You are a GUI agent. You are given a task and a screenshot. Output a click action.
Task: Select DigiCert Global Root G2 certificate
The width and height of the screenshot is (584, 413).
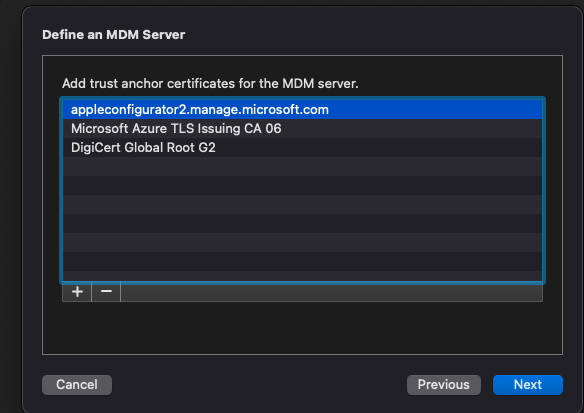coord(302,147)
